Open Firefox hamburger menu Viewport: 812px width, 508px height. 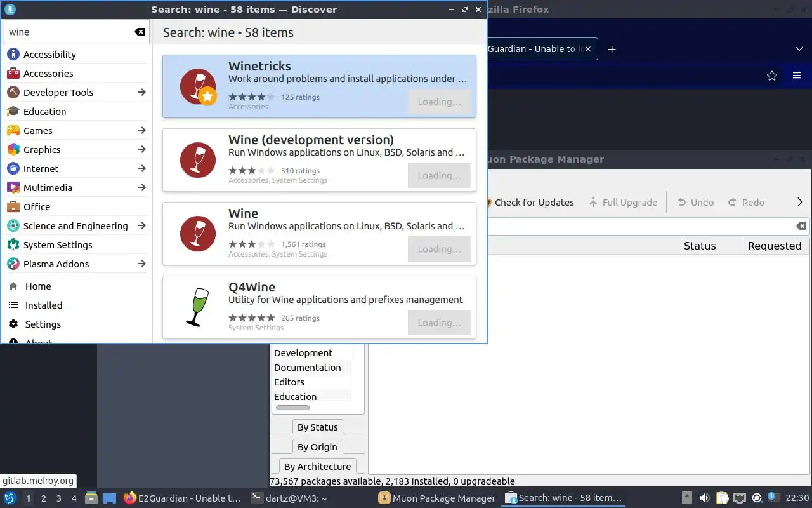797,76
